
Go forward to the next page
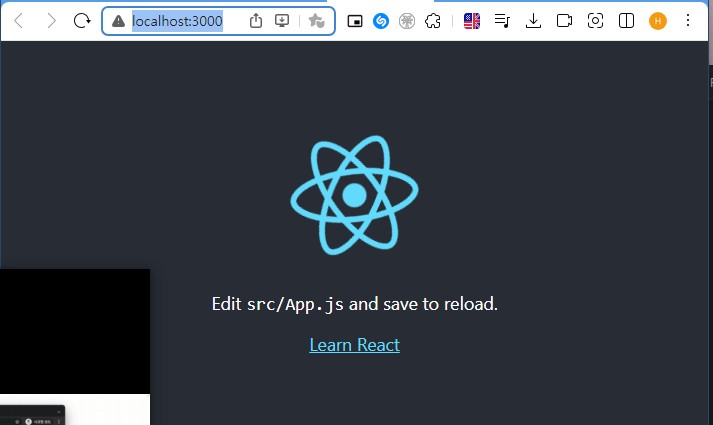[x=51, y=20]
